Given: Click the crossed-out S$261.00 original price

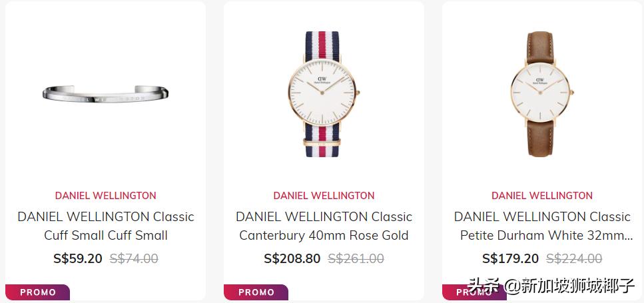Looking at the screenshot, I should click(356, 258).
